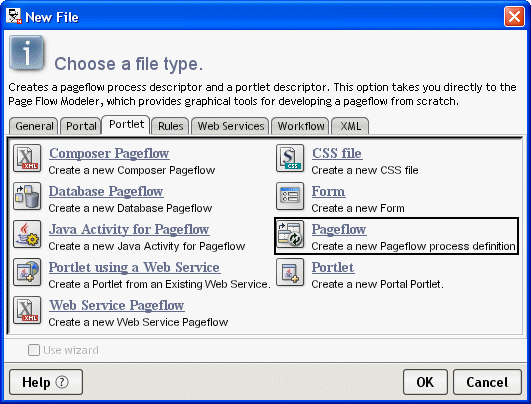Click the Web Service Pageflow XML icon
This screenshot has height=404, width=531.
click(x=27, y=310)
